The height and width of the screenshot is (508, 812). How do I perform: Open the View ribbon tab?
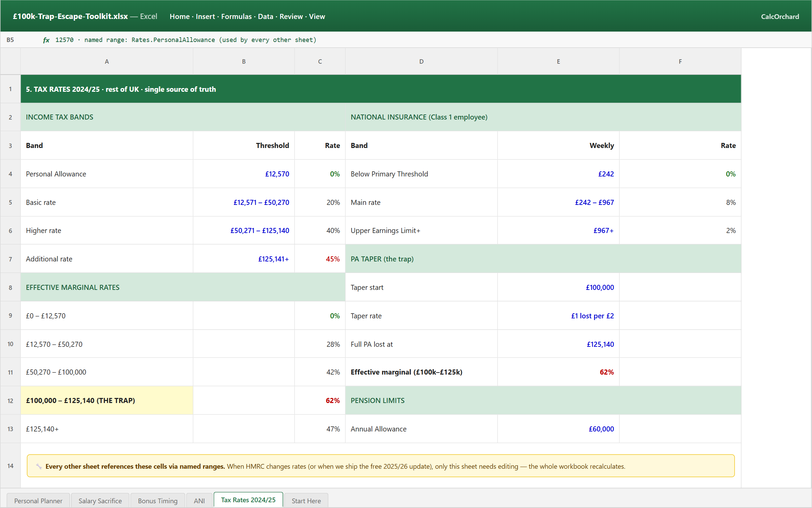pos(317,16)
